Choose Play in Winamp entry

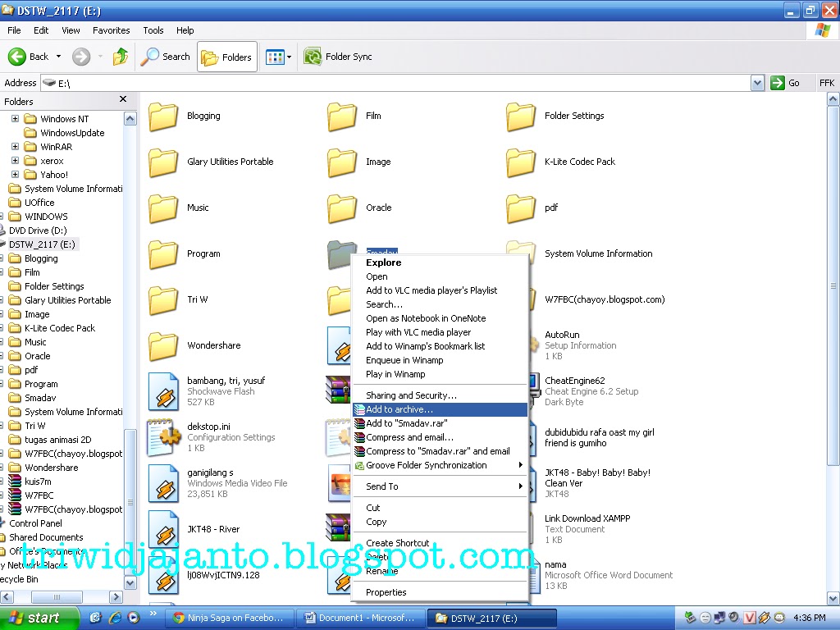(441, 374)
